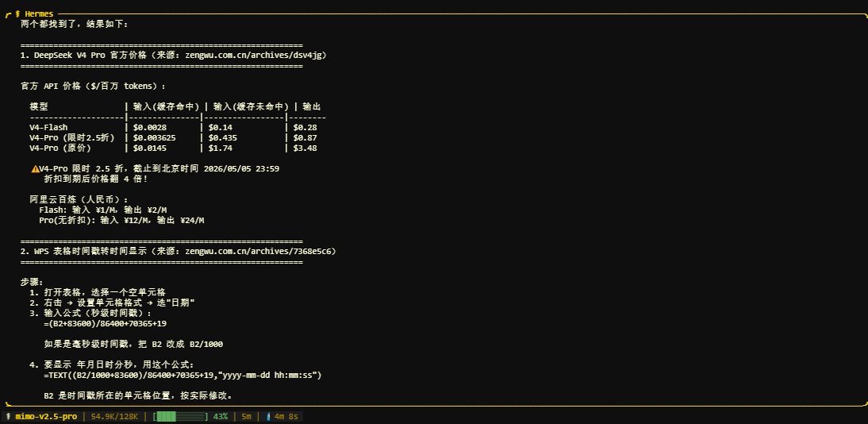
Task: Click the 43% context percentage indicator
Action: click(x=221, y=416)
